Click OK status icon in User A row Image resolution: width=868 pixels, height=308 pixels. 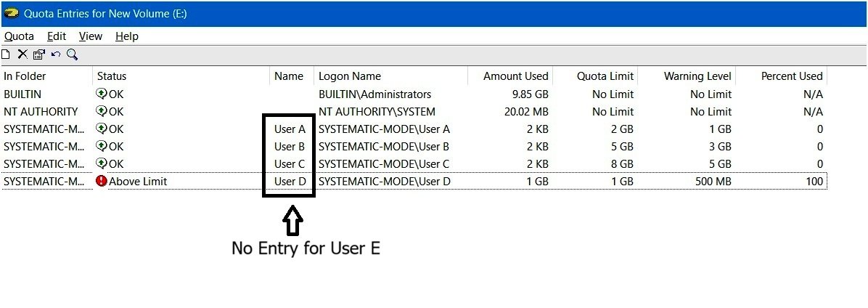[x=102, y=129]
